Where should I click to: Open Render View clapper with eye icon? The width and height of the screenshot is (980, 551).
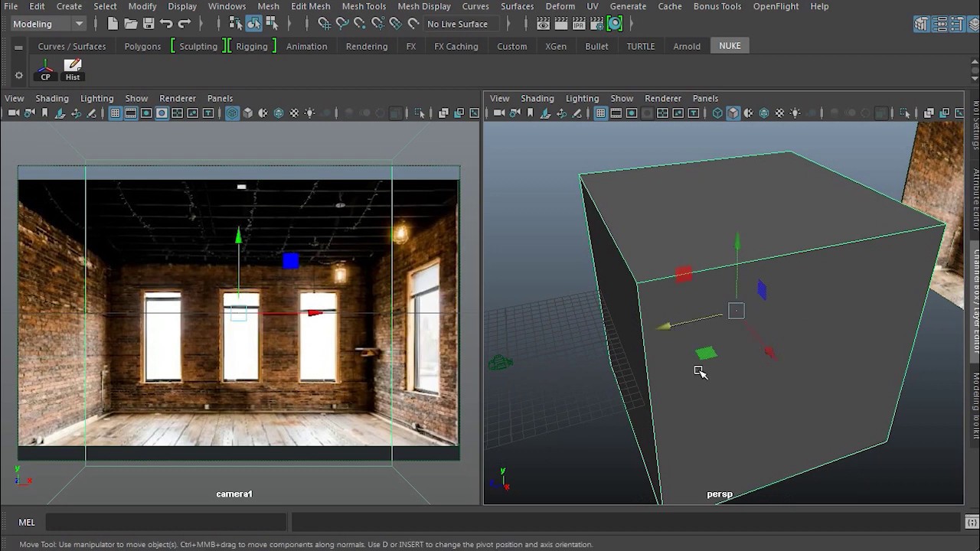tap(543, 24)
